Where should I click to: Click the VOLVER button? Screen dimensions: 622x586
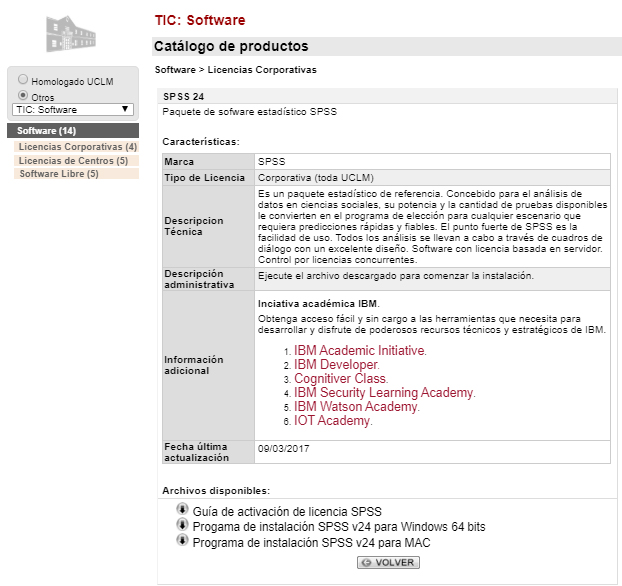coord(388,563)
